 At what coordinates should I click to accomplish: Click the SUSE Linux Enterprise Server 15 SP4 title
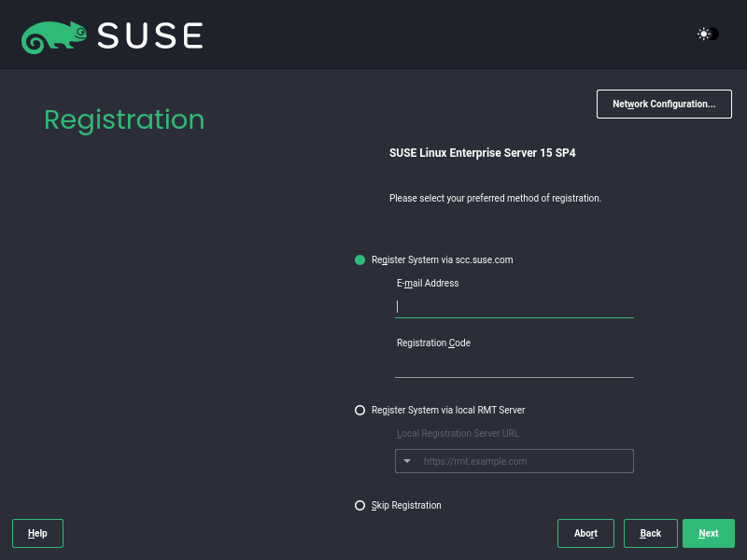pos(482,153)
